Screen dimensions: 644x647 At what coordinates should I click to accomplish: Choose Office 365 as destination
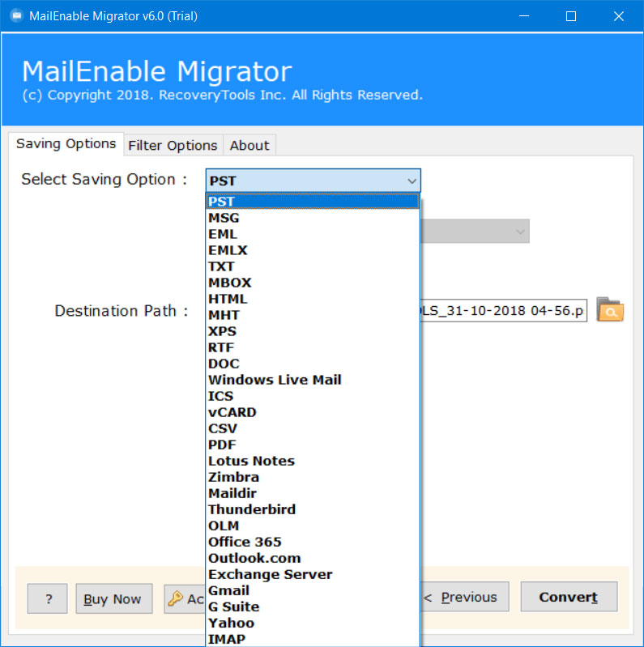tap(313, 542)
